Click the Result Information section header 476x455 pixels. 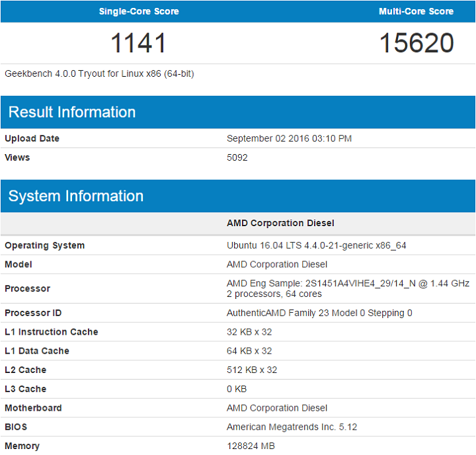(x=238, y=112)
